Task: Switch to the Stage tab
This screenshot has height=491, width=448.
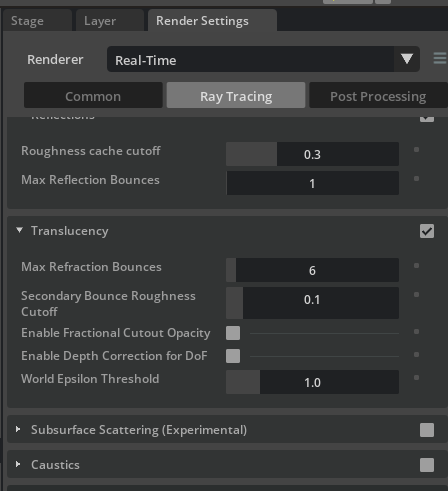Action: point(27,21)
